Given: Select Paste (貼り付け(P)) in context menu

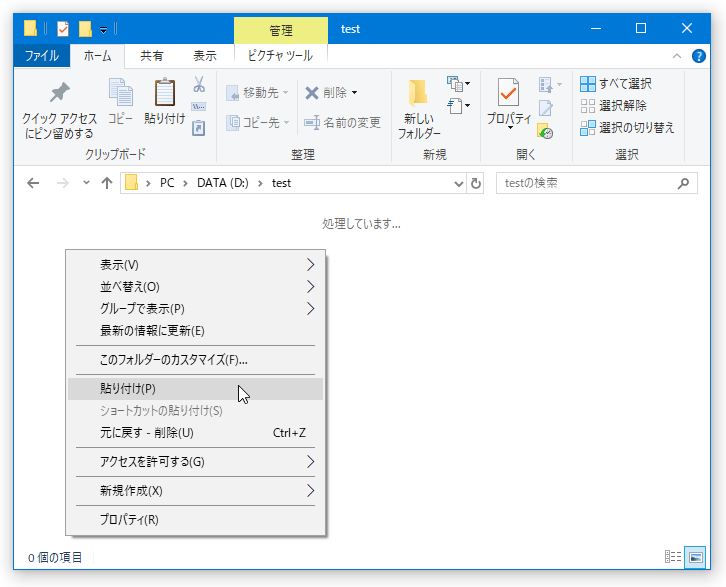Looking at the screenshot, I should pos(195,389).
